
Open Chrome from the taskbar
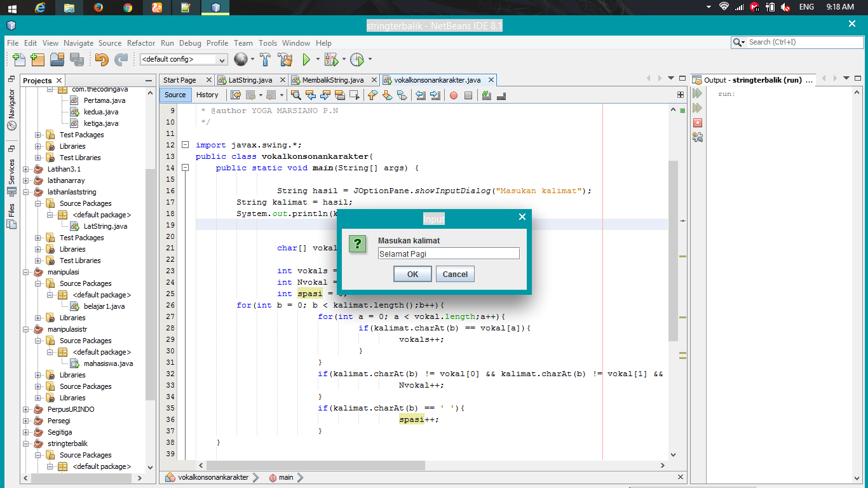click(127, 8)
